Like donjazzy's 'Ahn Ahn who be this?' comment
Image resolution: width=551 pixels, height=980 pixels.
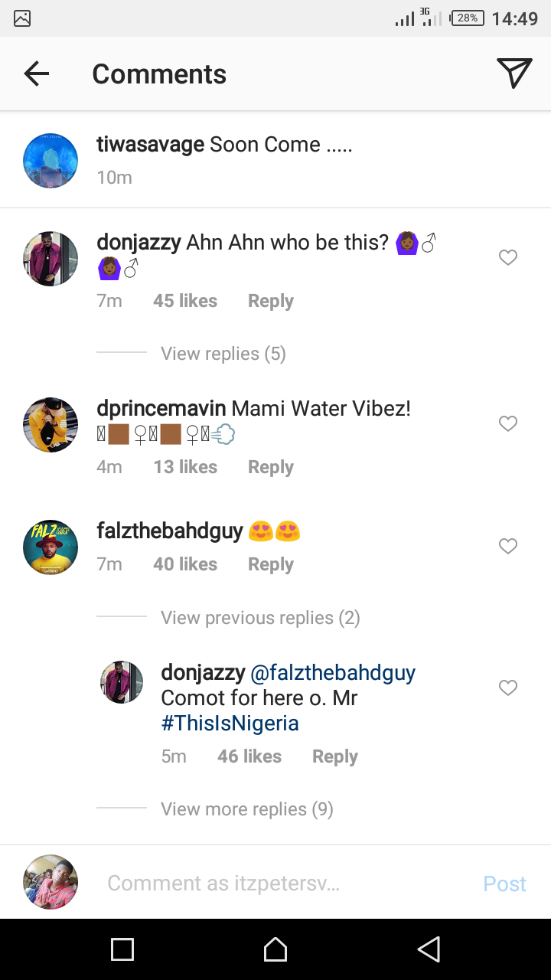point(508,258)
